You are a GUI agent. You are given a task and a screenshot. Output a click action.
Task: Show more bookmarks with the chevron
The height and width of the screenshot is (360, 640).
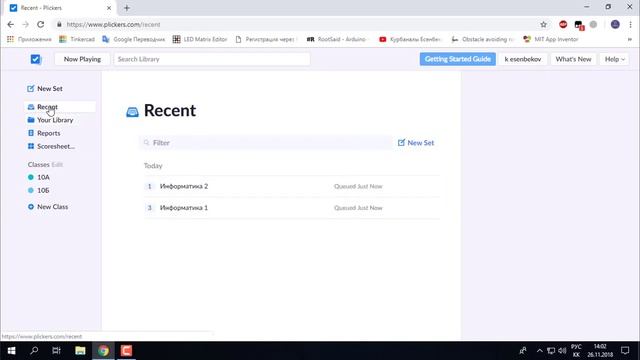[630, 39]
